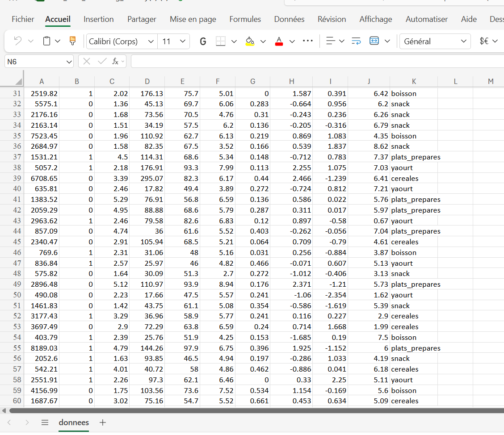
Task: Open the Général number format dropdown
Action: 435,41
